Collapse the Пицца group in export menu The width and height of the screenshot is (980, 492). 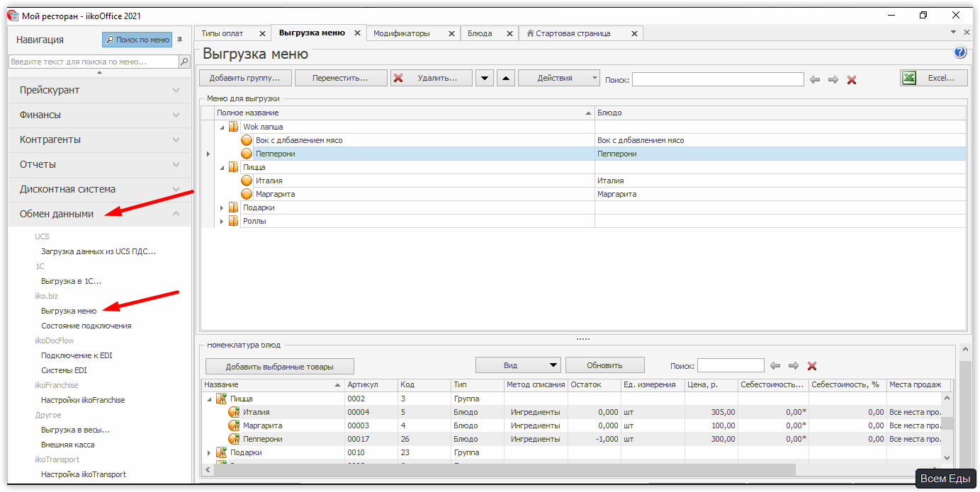click(x=222, y=167)
